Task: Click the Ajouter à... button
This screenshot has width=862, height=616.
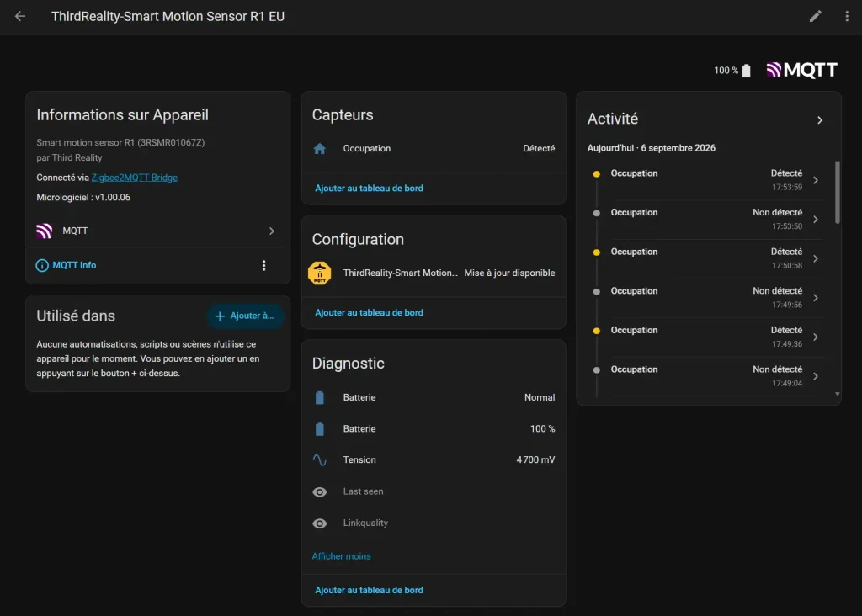Action: (x=245, y=316)
